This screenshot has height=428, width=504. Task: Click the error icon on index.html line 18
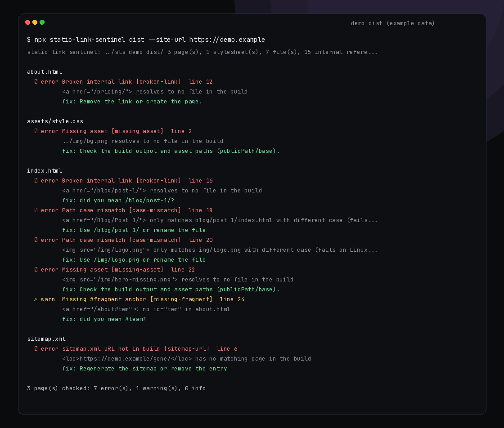pos(36,210)
